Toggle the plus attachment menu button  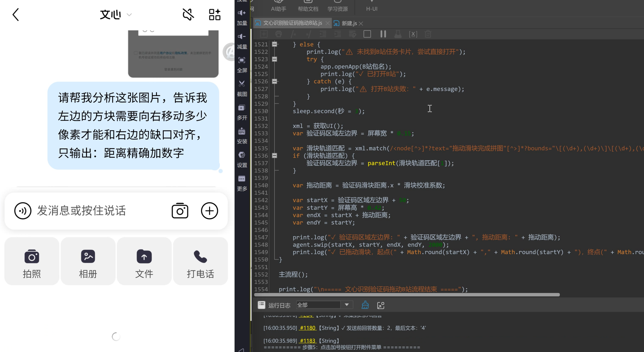(x=210, y=211)
